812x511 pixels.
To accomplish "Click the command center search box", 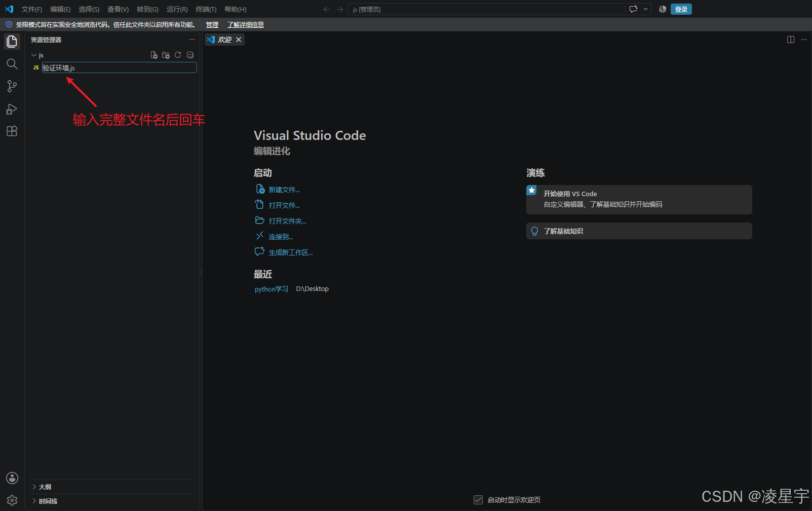I will click(486, 9).
